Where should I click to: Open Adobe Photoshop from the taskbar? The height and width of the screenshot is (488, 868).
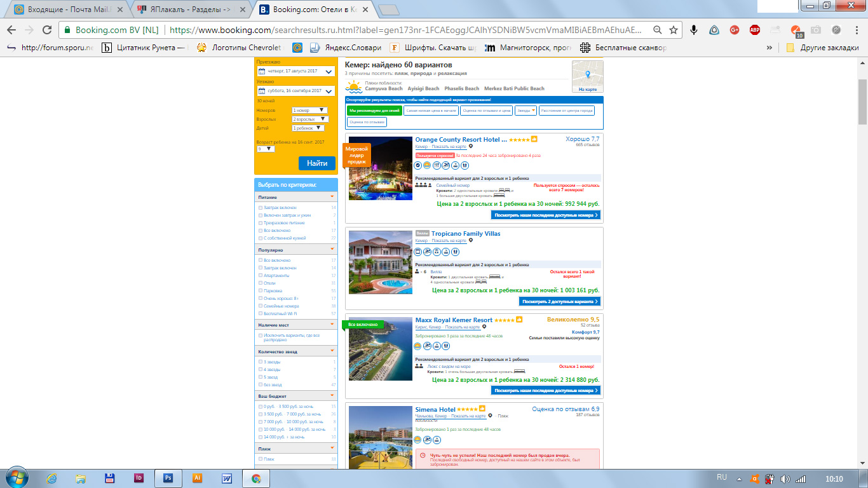[x=168, y=478]
